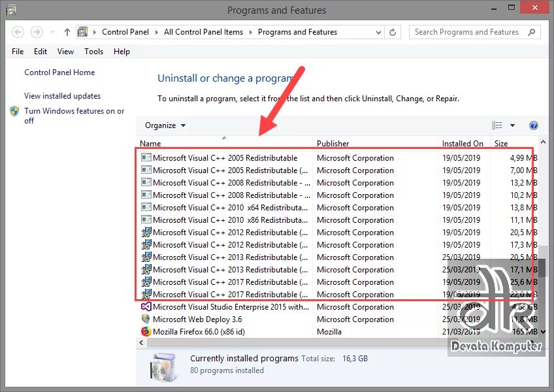Open the recent locations dropdown arrow
This screenshot has height=392, width=554.
click(52, 32)
